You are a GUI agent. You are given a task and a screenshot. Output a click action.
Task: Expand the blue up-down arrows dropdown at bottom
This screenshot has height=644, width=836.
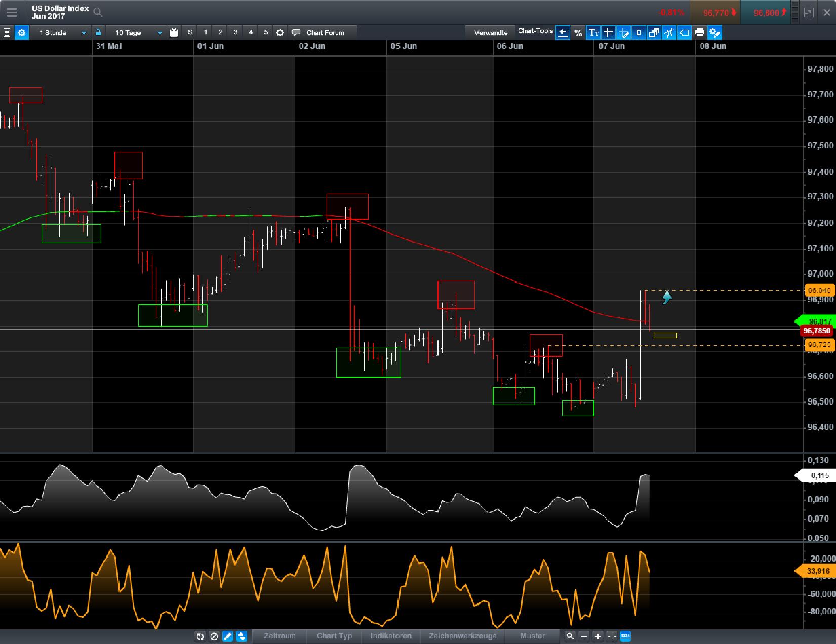(242, 636)
